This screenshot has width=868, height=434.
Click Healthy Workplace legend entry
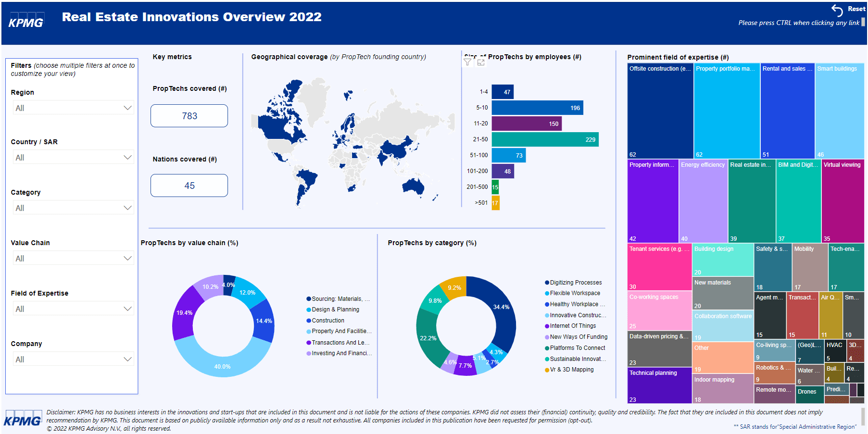575,304
